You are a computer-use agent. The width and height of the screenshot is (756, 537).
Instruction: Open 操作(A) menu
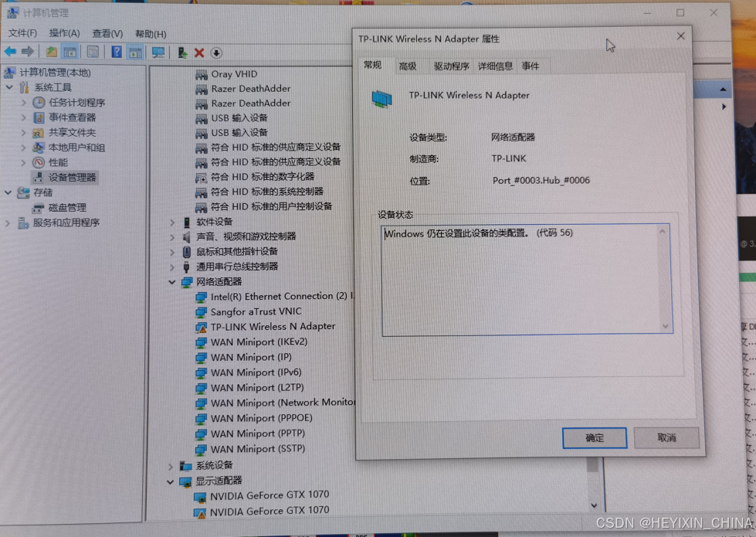[x=64, y=32]
